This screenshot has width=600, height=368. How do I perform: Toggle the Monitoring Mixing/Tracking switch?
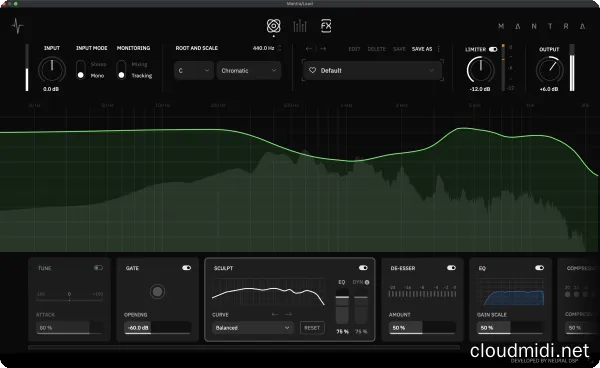click(121, 70)
